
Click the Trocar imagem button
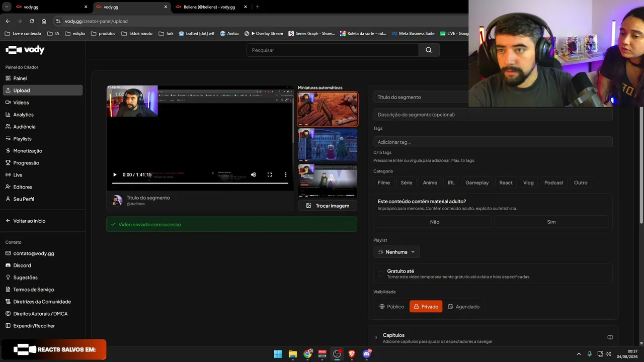coord(328,206)
